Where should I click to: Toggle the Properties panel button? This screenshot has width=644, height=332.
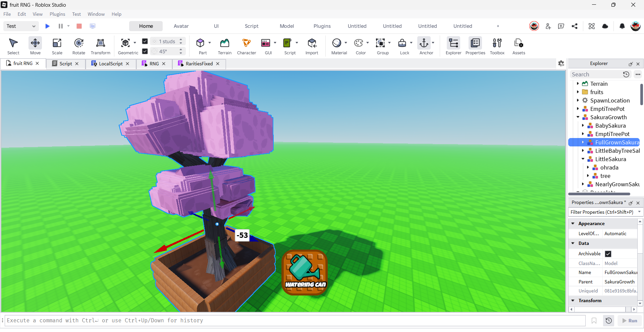475,46
